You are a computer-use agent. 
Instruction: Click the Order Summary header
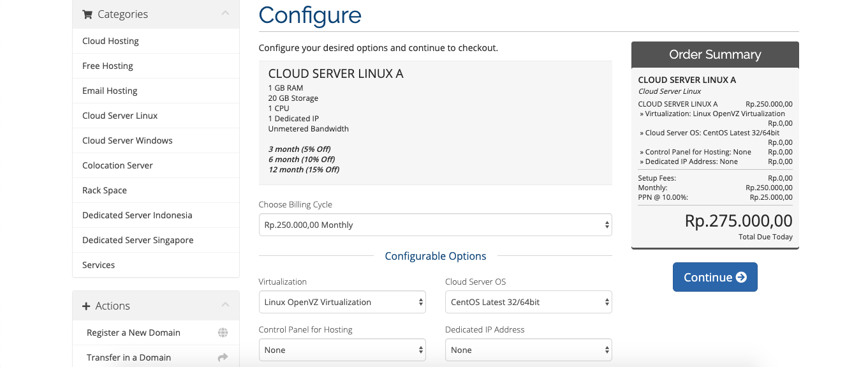[715, 55]
